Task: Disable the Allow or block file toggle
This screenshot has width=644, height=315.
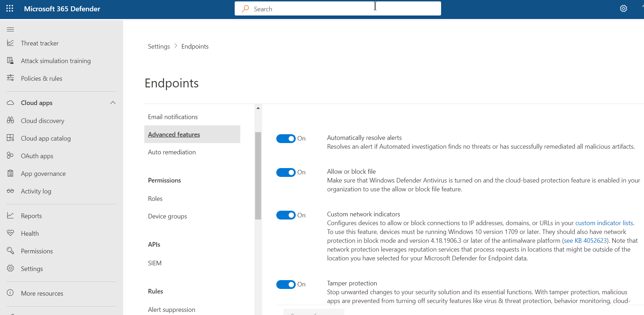Action: point(285,172)
